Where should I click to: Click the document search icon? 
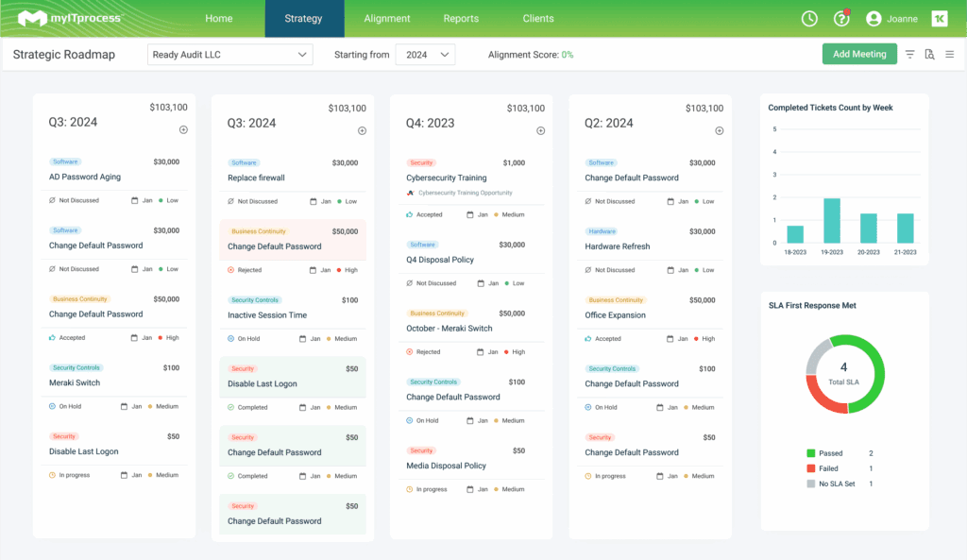pos(929,55)
